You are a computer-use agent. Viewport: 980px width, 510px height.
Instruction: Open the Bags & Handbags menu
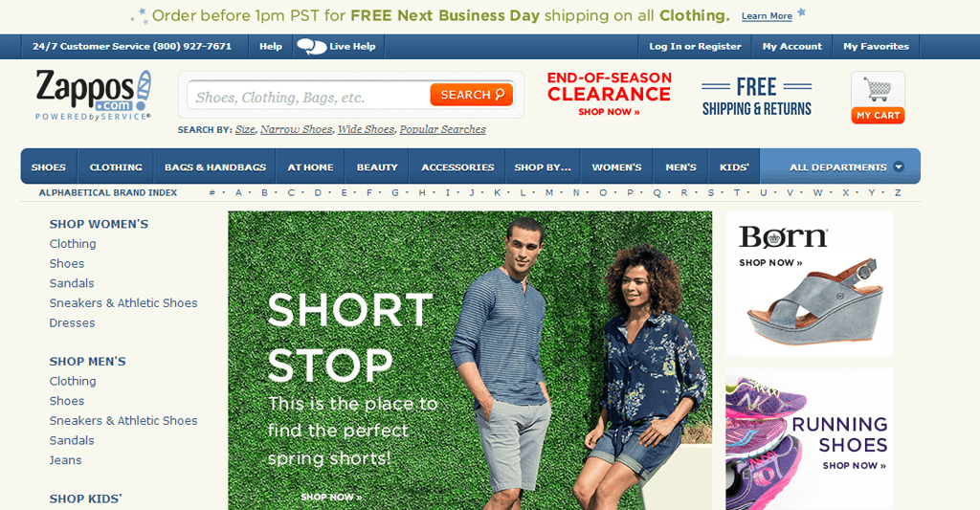[215, 166]
